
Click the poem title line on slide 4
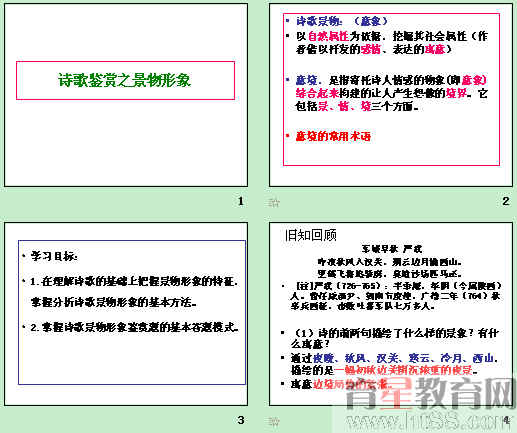point(392,249)
